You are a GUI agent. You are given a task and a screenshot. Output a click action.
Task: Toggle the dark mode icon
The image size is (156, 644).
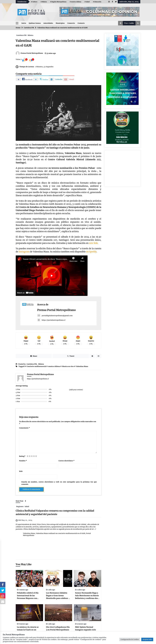(120, 23)
